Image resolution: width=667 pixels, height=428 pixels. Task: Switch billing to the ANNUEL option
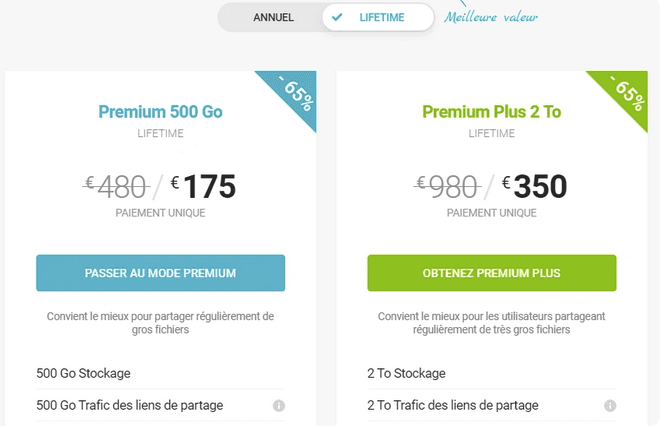273,17
